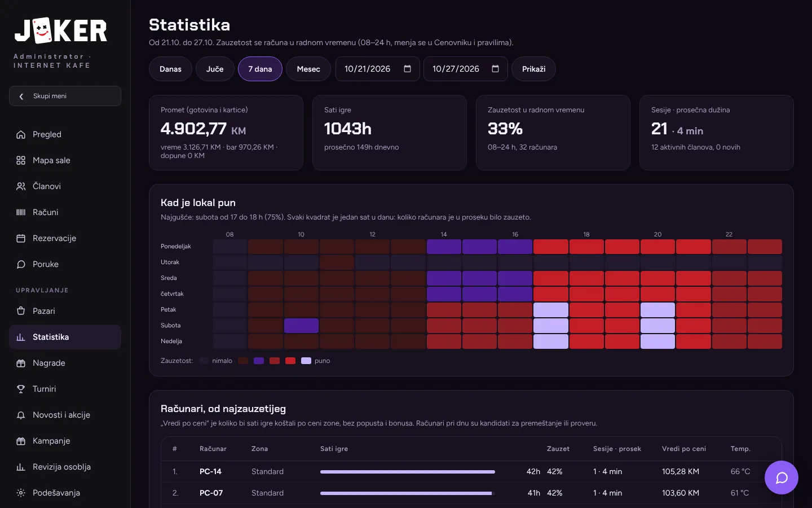Image resolution: width=812 pixels, height=508 pixels.
Task: Open the chat bubble support icon
Action: coord(781,478)
